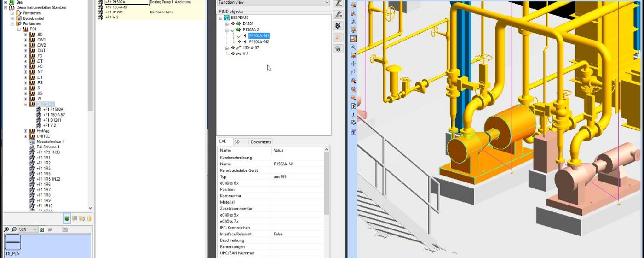
Task: Click the zoom in magnifier above symbol preview
Action: click(6, 229)
